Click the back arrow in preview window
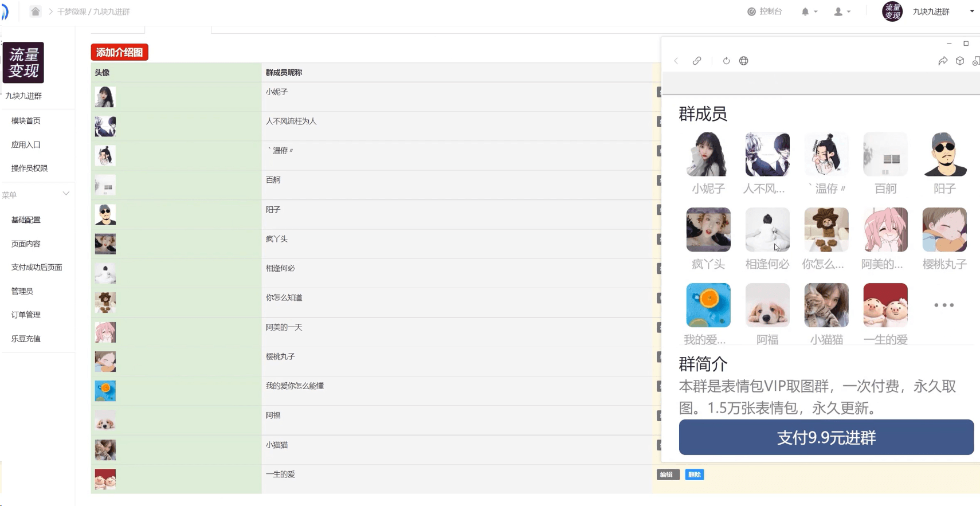This screenshot has width=980, height=506. pos(676,61)
